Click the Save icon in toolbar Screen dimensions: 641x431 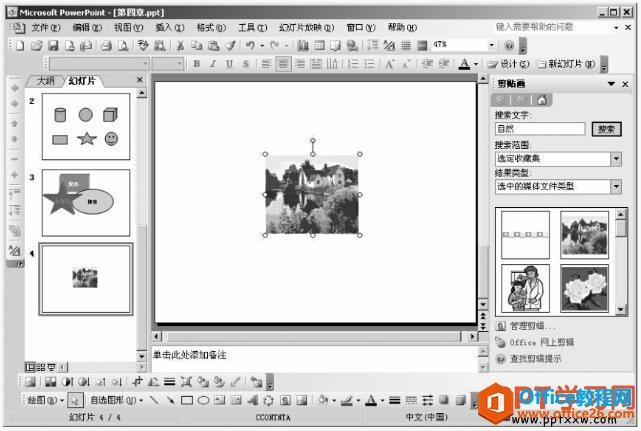tap(53, 45)
